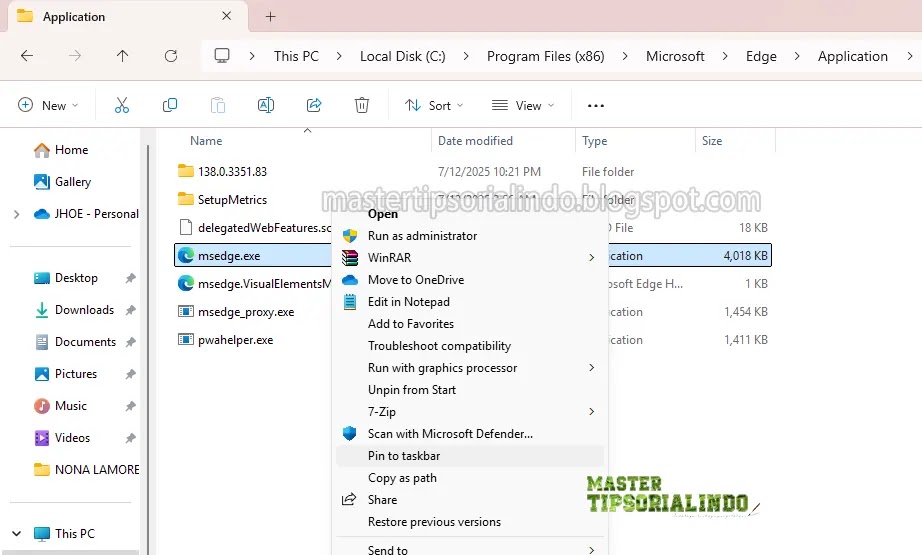Click the Cut scissors icon

coord(122,105)
